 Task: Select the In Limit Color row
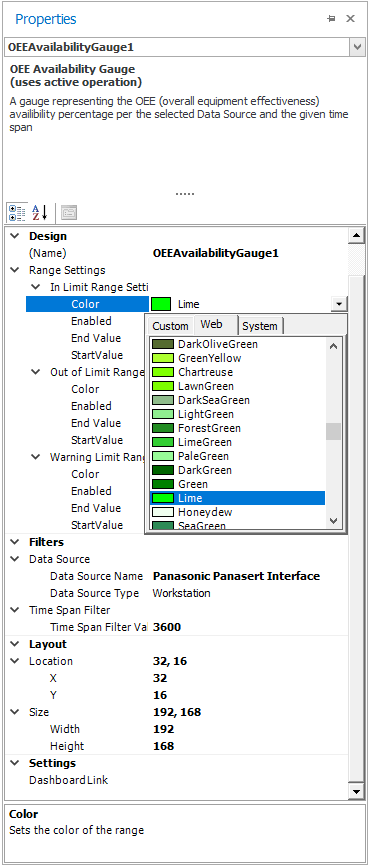coord(87,304)
